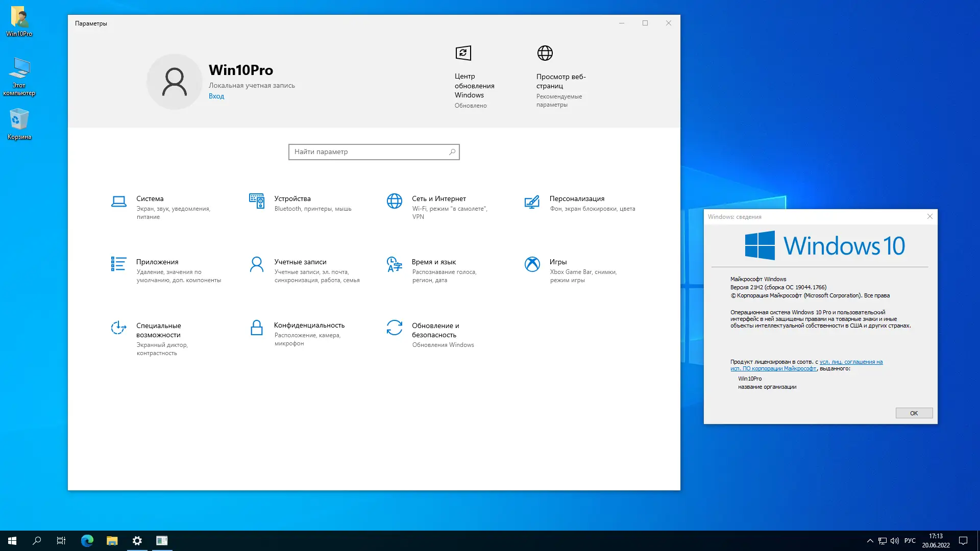Launch Microsoft Edge from the taskbar
Image resolution: width=980 pixels, height=551 pixels.
pyautogui.click(x=87, y=540)
